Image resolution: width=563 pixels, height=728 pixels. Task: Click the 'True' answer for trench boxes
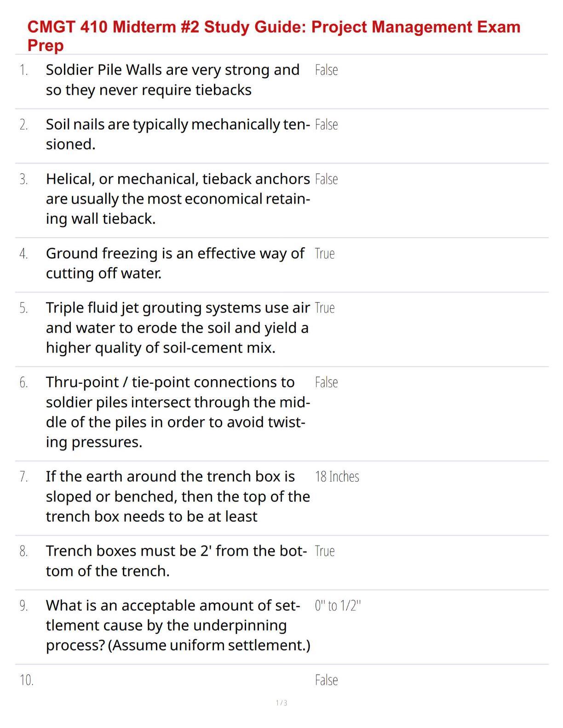click(325, 551)
